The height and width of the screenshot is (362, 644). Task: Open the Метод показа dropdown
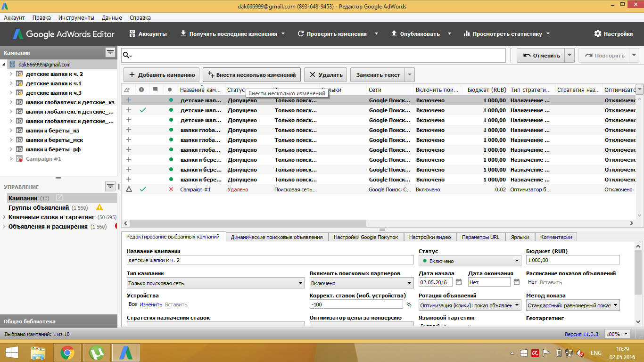click(x=573, y=305)
